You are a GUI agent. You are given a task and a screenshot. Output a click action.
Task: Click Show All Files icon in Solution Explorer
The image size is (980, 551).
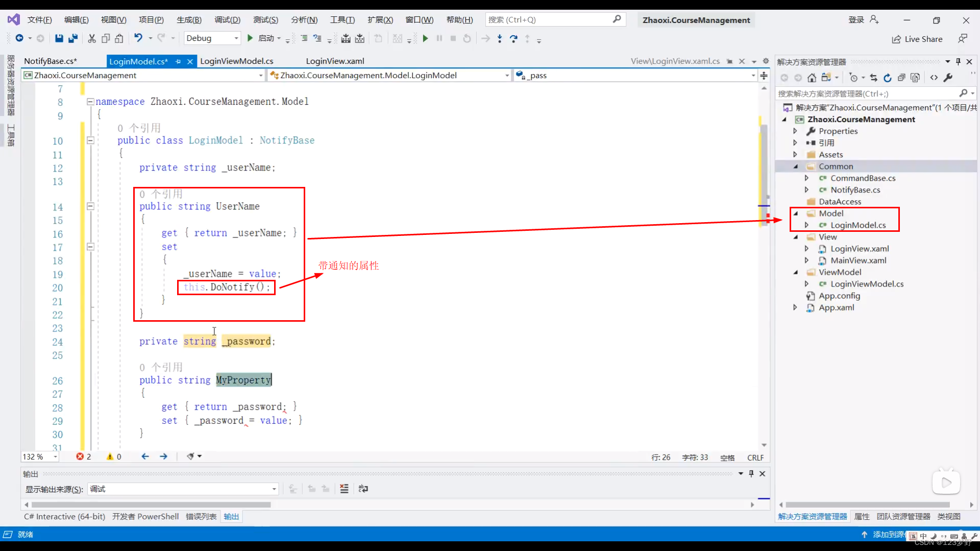point(915,78)
